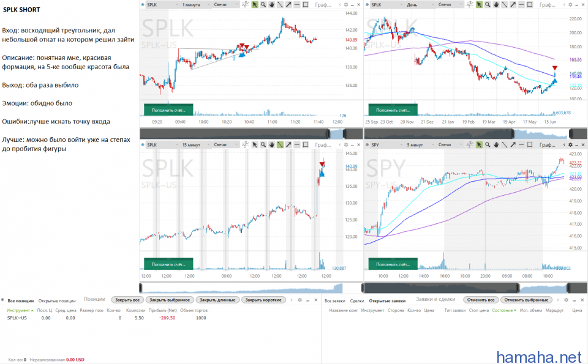The image size is (588, 364).
Task: Open settings gear of positions panel
Action: [x=300, y=300]
